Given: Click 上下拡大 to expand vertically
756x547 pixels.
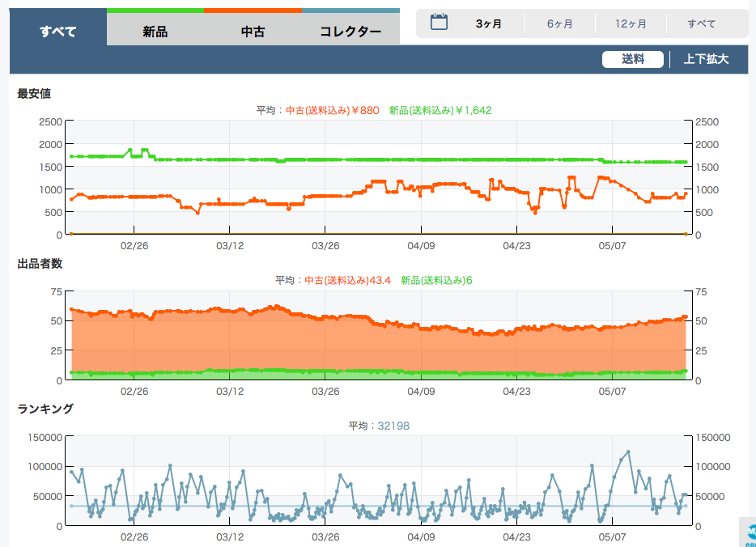Looking at the screenshot, I should coord(706,59).
